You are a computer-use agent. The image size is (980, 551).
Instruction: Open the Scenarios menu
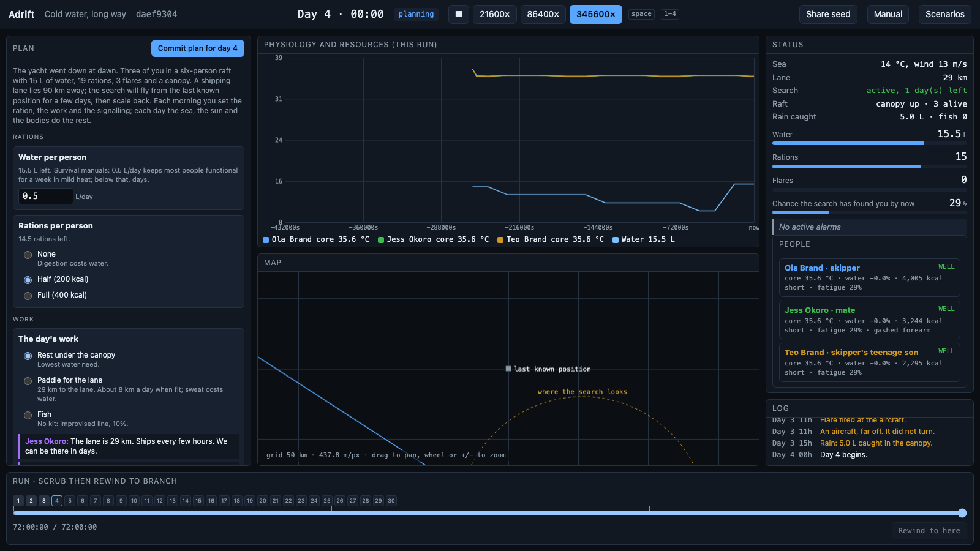[x=944, y=14]
